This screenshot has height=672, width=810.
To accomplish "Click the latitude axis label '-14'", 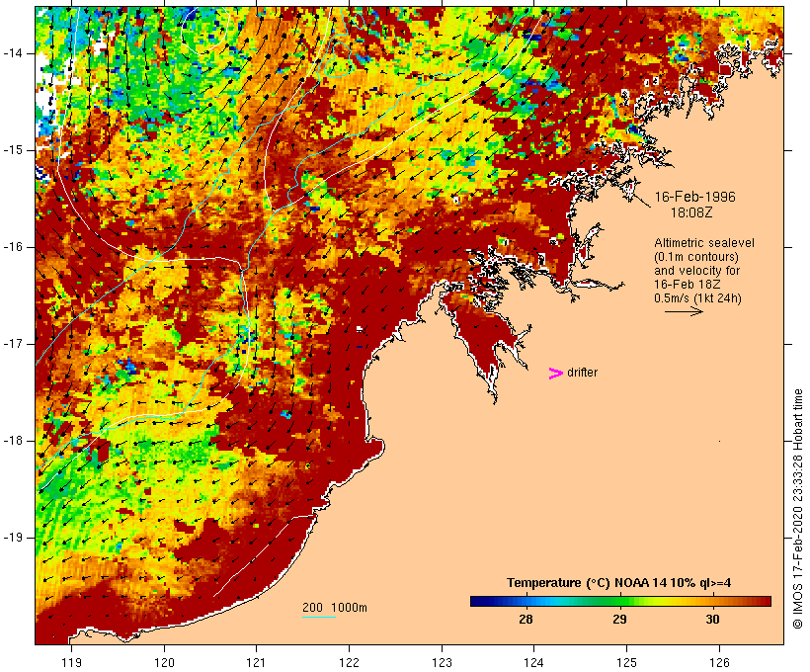I will [x=13, y=53].
